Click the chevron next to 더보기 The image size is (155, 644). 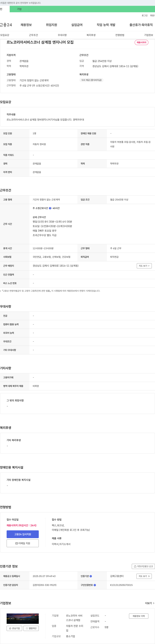click(154, 603)
